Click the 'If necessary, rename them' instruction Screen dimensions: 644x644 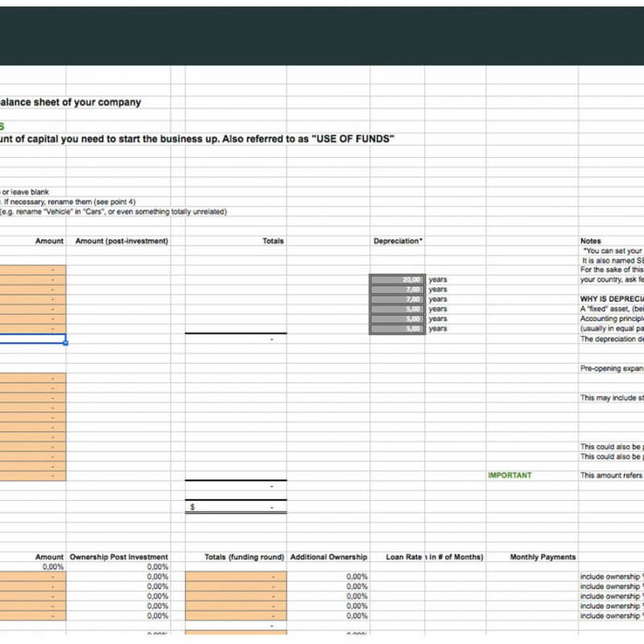[x=68, y=202]
